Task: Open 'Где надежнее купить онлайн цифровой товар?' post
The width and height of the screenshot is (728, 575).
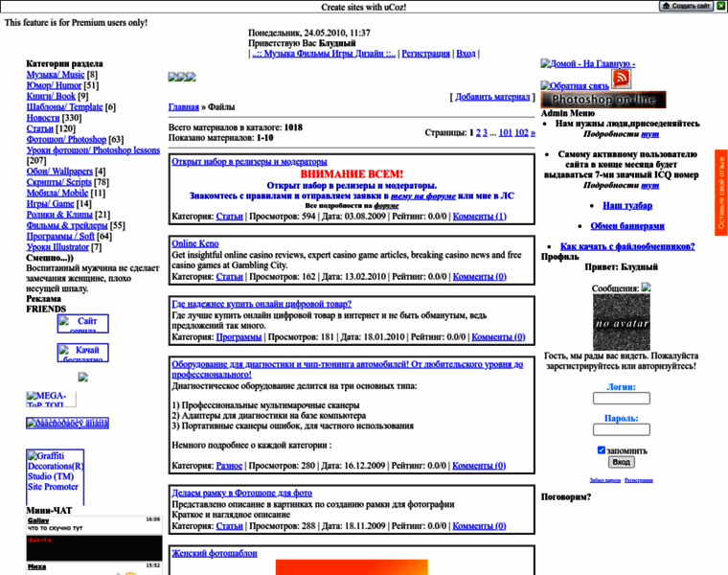Action: pyautogui.click(x=262, y=304)
